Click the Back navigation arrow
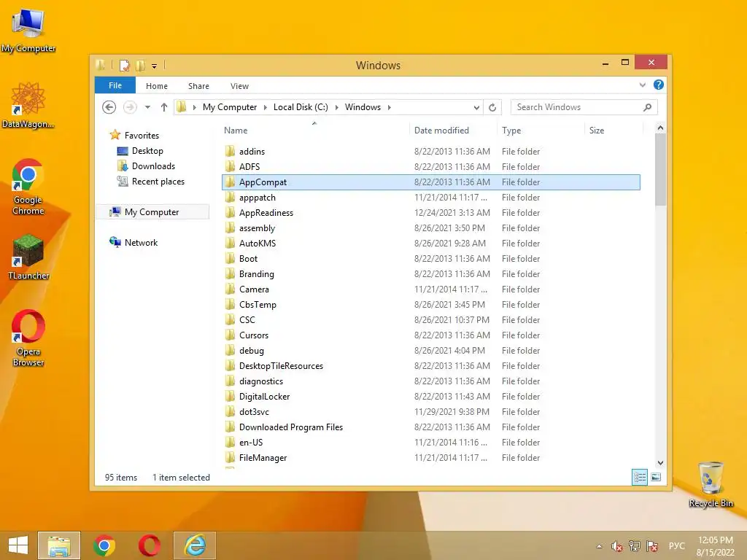Screen dimensions: 747x560 pos(109,107)
